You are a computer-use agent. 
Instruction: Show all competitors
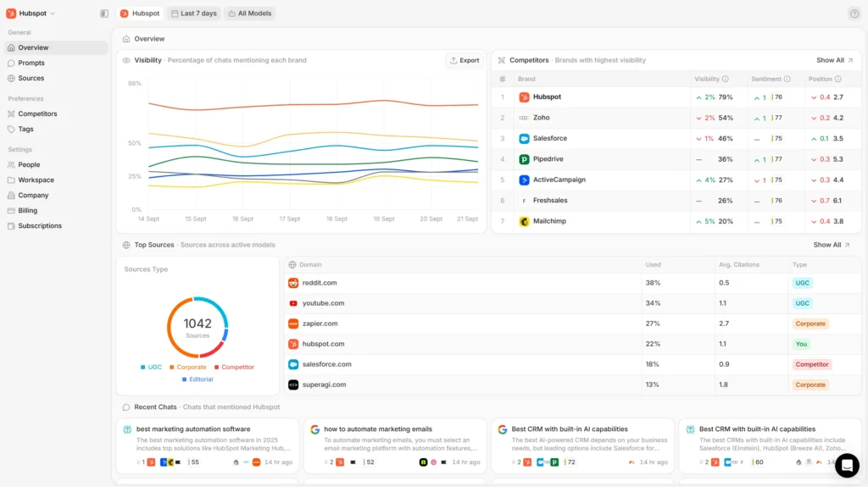coord(834,60)
